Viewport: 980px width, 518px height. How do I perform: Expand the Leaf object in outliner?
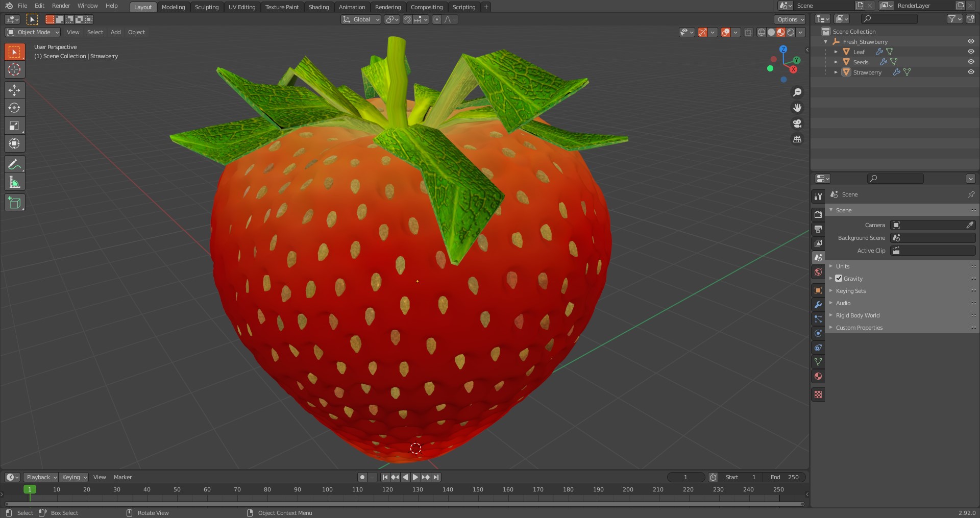coord(836,52)
